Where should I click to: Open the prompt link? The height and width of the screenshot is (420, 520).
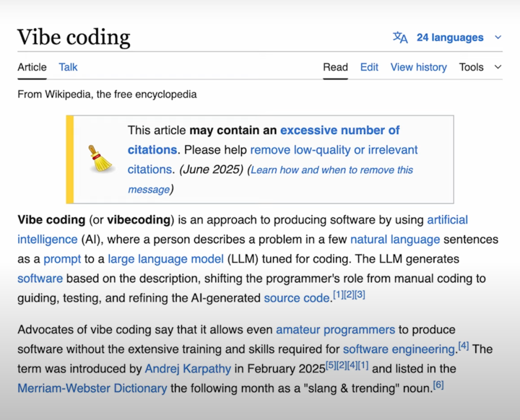[x=62, y=259]
